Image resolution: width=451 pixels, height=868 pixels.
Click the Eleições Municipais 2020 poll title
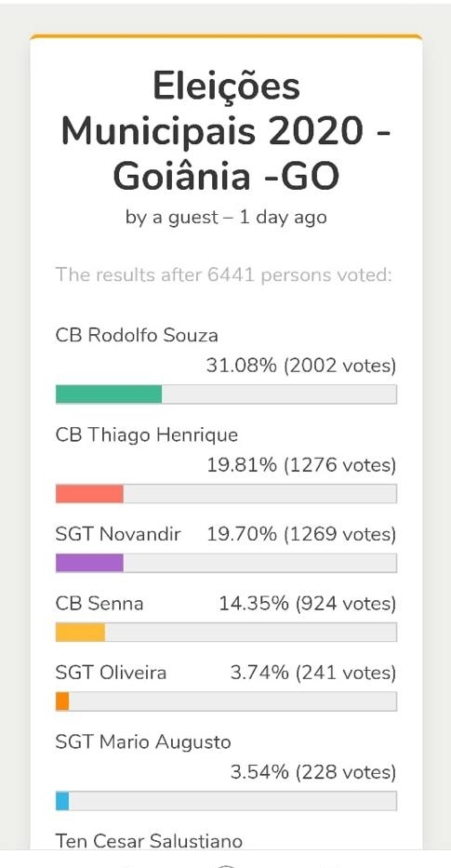tap(226, 132)
